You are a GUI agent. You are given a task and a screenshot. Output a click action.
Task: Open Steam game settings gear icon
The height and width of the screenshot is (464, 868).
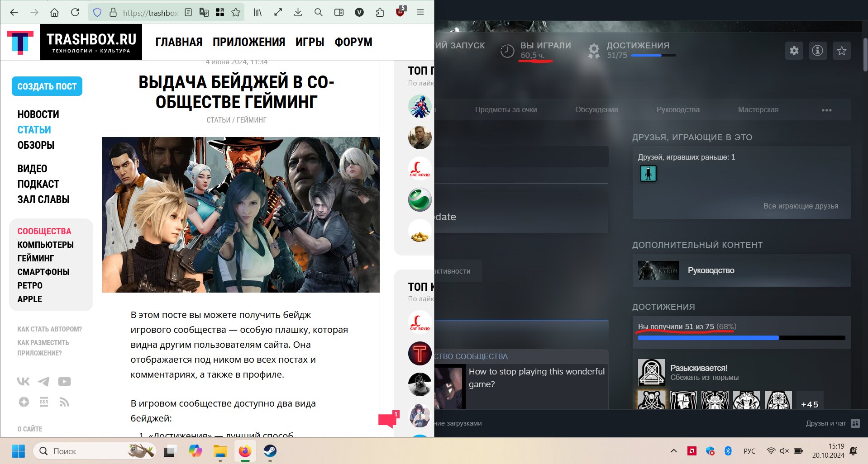pos(794,51)
